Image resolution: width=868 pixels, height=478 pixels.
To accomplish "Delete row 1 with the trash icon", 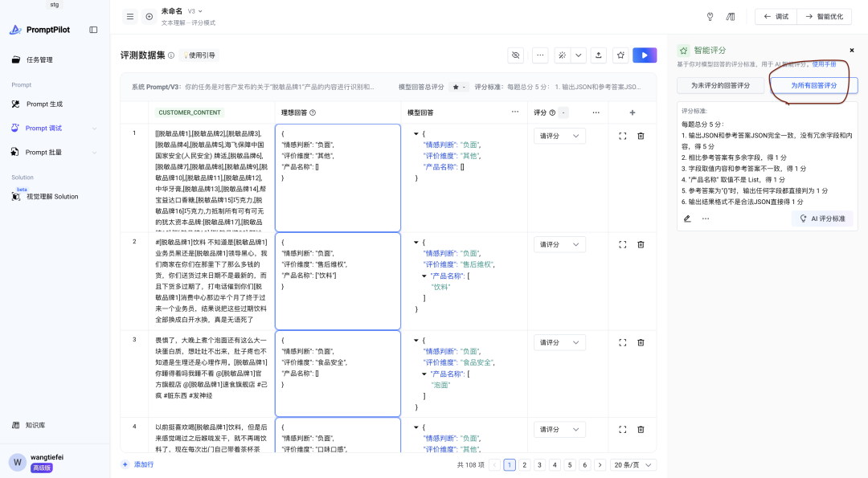I will click(x=641, y=136).
